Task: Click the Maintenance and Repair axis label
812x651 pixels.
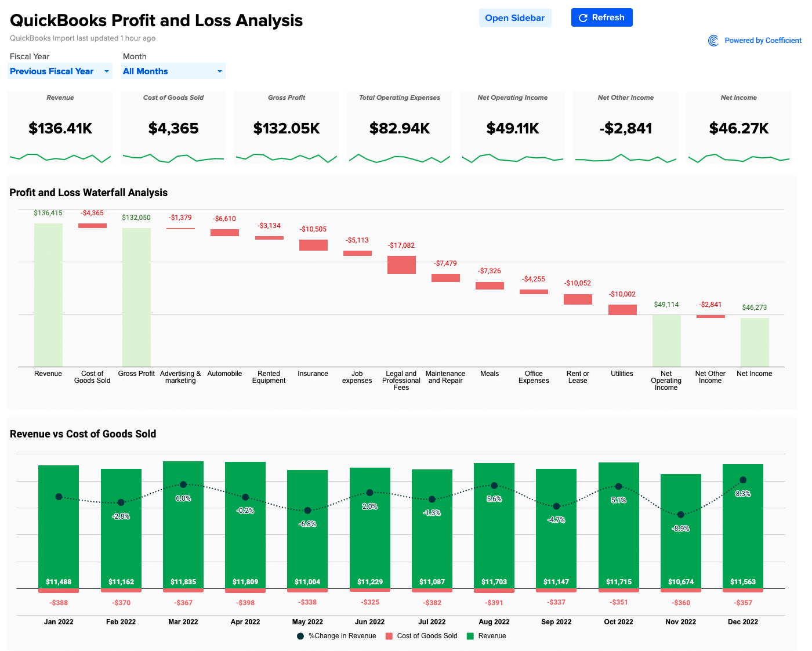Action: [x=445, y=377]
